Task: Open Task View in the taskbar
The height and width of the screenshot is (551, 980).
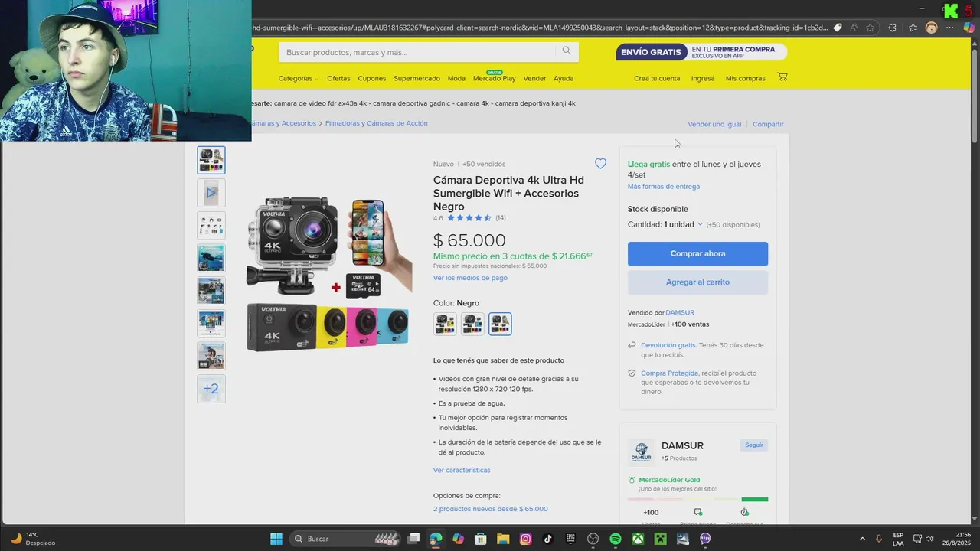Action: (413, 539)
